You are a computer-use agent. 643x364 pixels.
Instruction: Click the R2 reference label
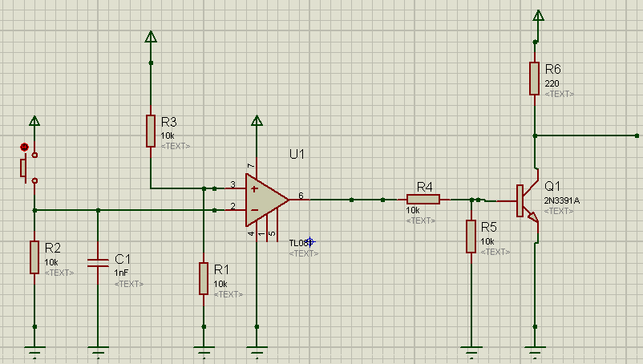pos(52,248)
